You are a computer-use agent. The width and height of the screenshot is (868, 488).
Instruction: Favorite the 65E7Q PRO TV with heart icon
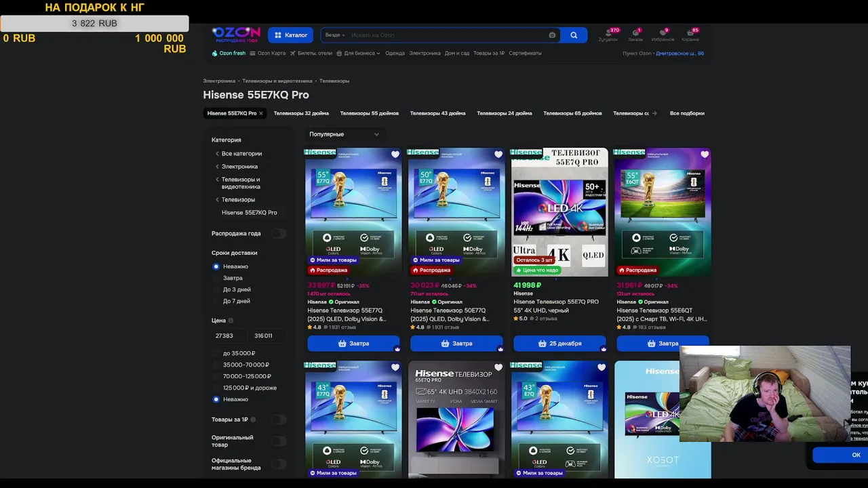498,367
